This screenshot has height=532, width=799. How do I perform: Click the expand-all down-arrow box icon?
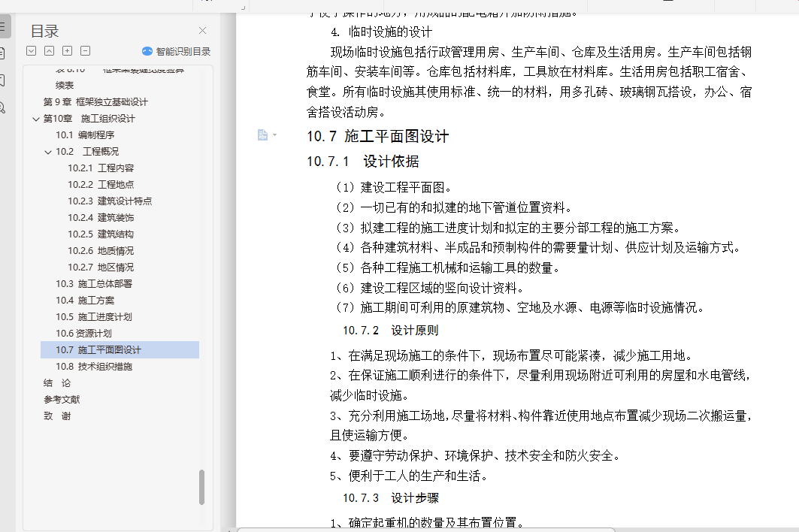click(31, 51)
